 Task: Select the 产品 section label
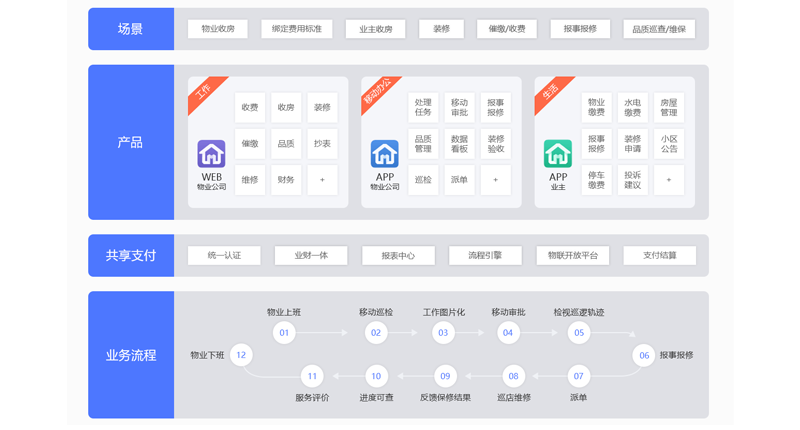130,142
